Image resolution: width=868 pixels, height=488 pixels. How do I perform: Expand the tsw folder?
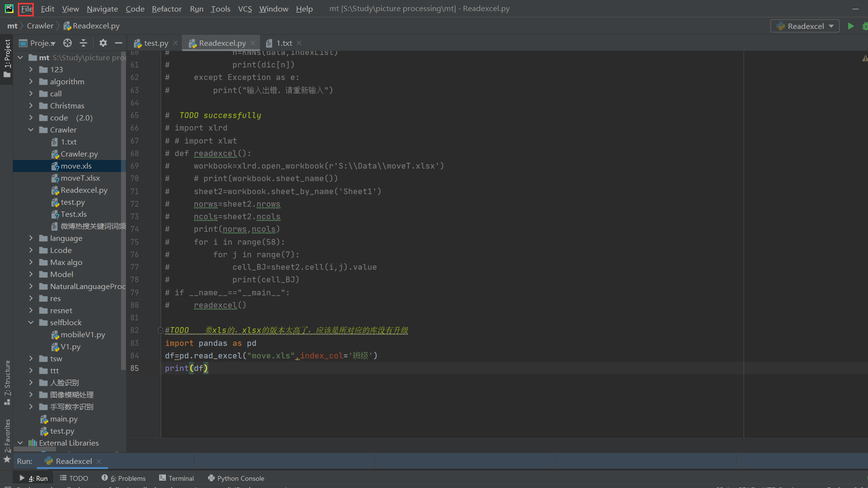31,358
